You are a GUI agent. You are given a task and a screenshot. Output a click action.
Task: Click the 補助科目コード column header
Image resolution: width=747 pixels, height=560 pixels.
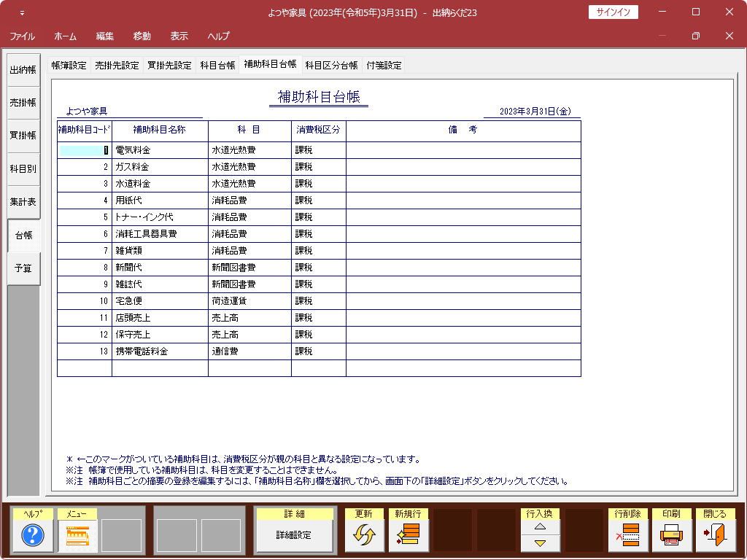pos(85,131)
